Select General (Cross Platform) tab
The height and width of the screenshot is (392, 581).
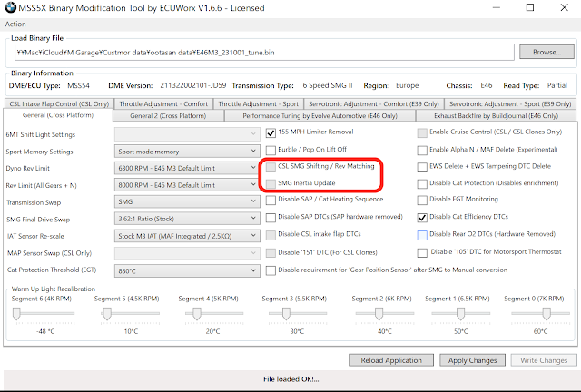58,115
